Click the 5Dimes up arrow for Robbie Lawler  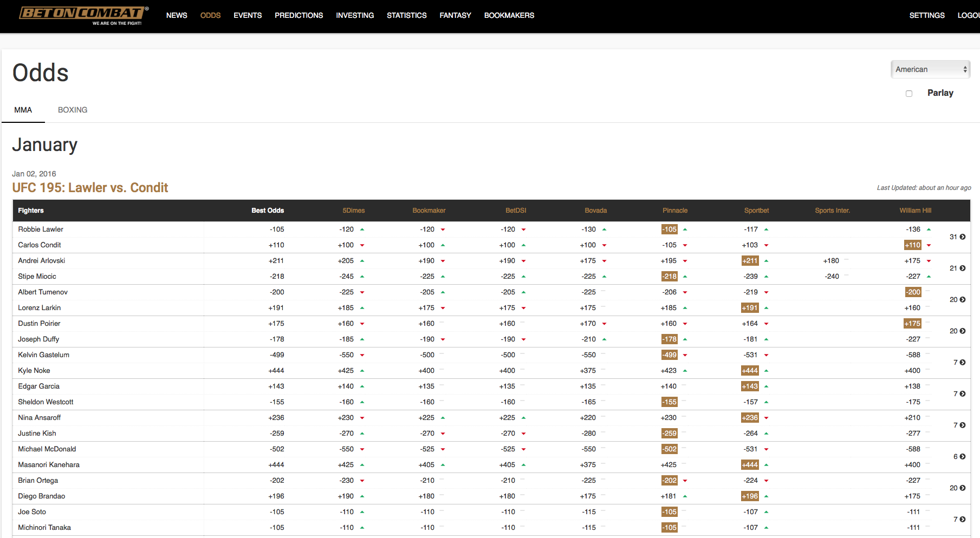click(362, 229)
